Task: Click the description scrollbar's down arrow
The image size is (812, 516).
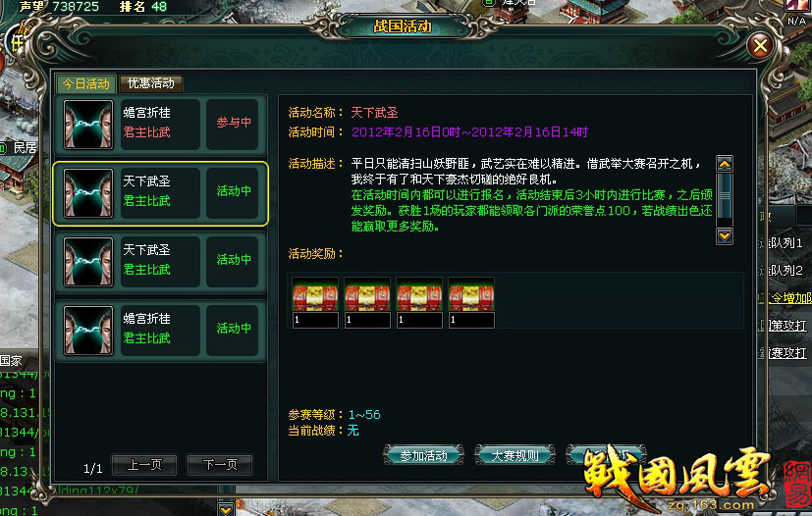Action: pyautogui.click(x=725, y=236)
